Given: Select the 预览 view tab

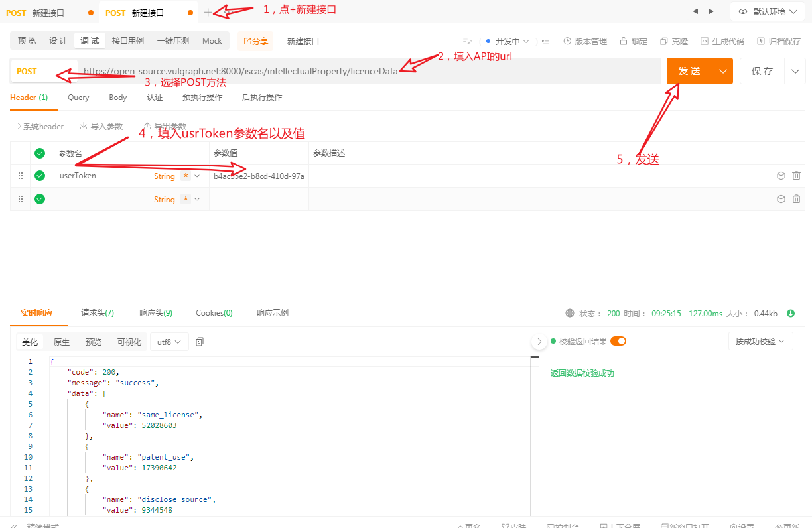Looking at the screenshot, I should [27, 41].
